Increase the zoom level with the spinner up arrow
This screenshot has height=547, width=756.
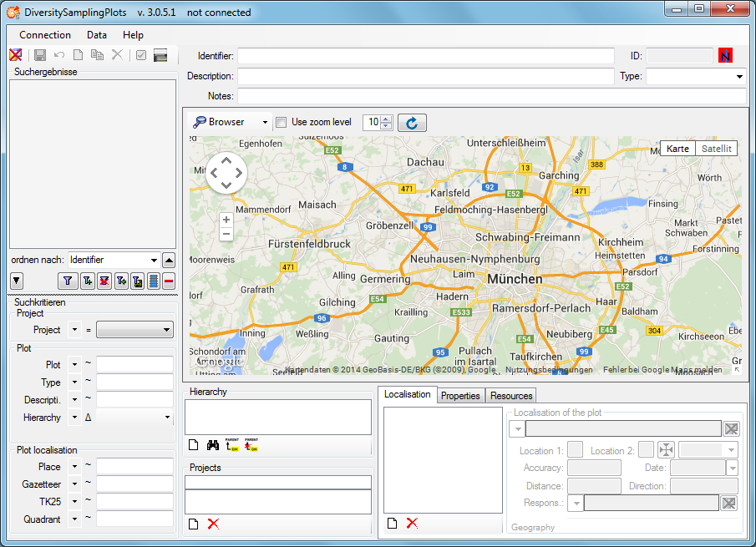pos(386,119)
